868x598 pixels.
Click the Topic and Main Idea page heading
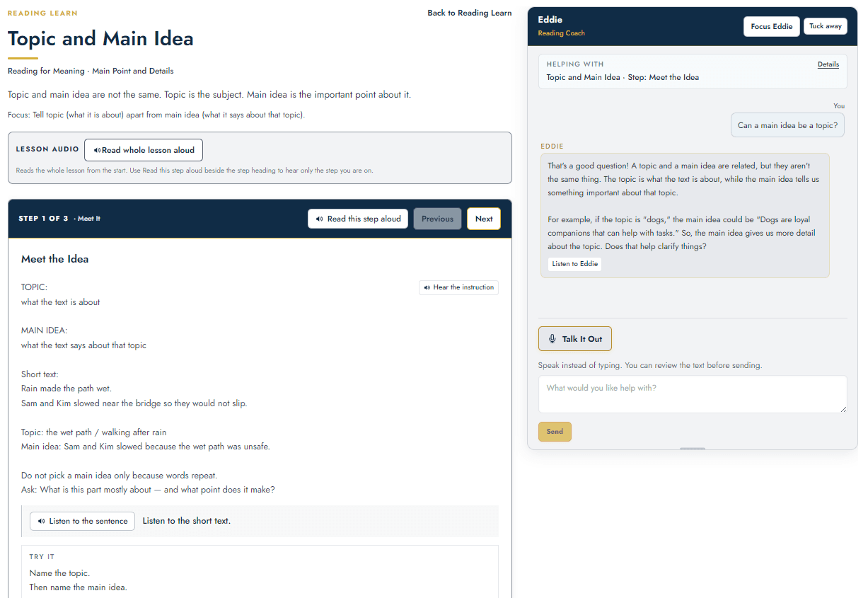pos(100,39)
